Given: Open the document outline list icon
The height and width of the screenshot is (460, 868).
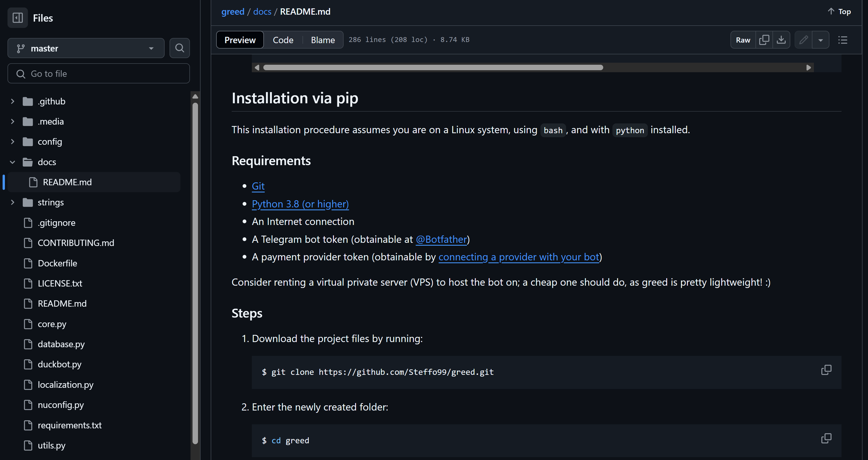Looking at the screenshot, I should tap(842, 40).
